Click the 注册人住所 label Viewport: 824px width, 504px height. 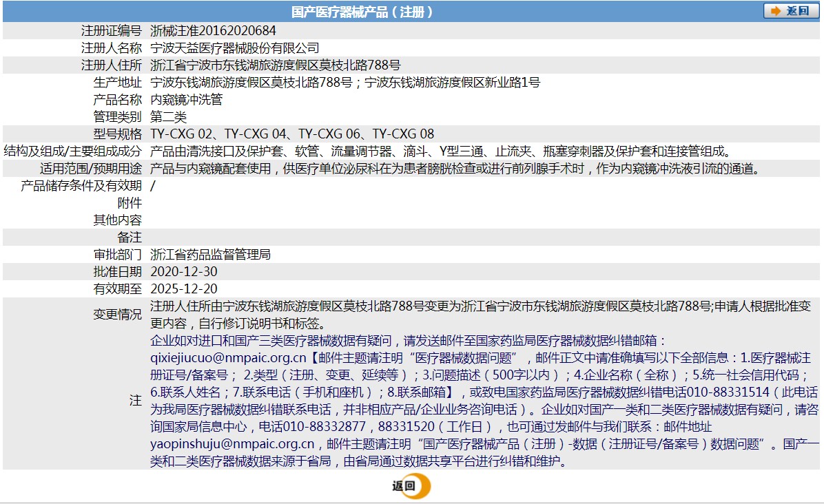[x=112, y=65]
